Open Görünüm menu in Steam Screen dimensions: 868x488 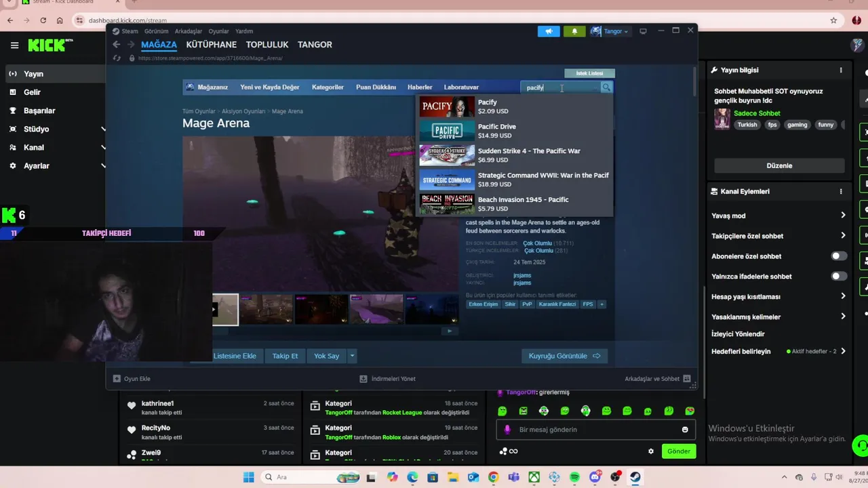tap(156, 31)
